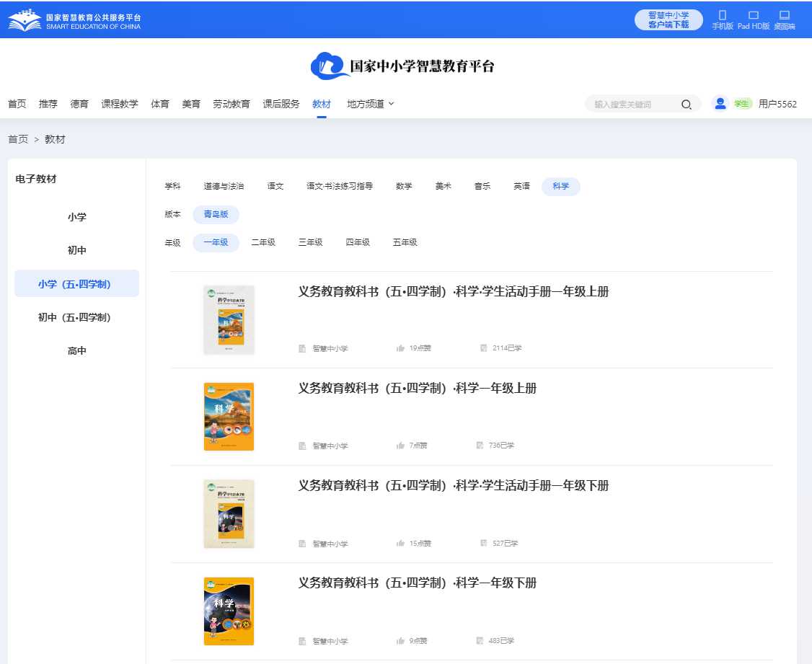The width and height of the screenshot is (812, 664).
Task: Open the 推荐 nav tab
Action: tap(48, 104)
